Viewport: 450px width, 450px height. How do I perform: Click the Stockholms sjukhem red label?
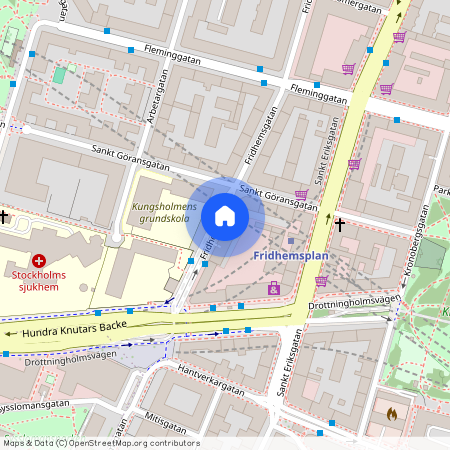coord(39,281)
